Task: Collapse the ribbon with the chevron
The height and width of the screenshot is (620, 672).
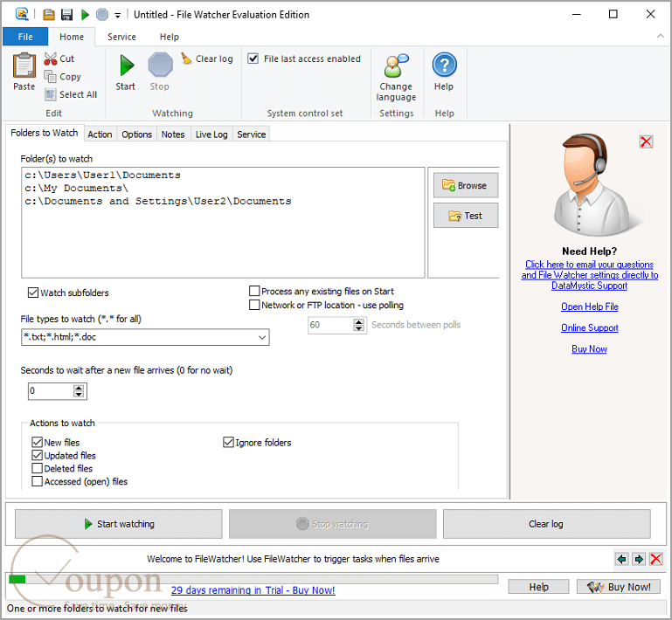Action: point(660,37)
